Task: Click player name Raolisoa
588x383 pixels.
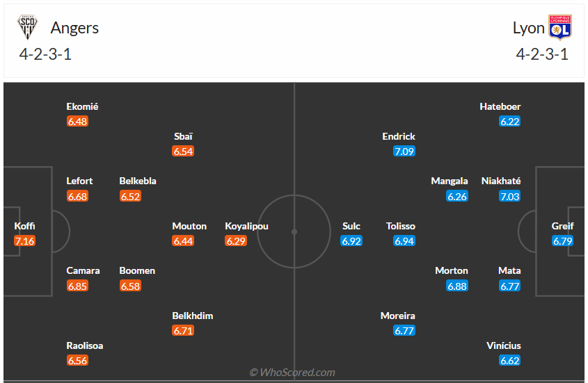Action: (85, 345)
